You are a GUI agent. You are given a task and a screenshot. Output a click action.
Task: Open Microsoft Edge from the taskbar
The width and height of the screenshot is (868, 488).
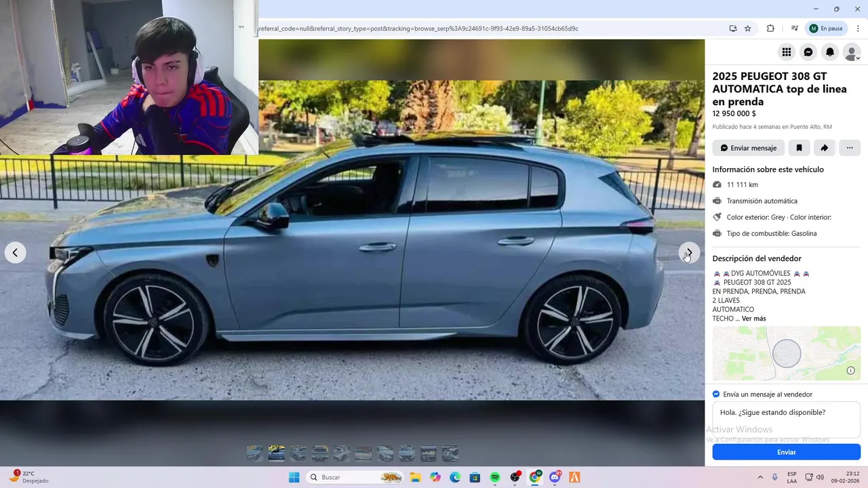[455, 477]
